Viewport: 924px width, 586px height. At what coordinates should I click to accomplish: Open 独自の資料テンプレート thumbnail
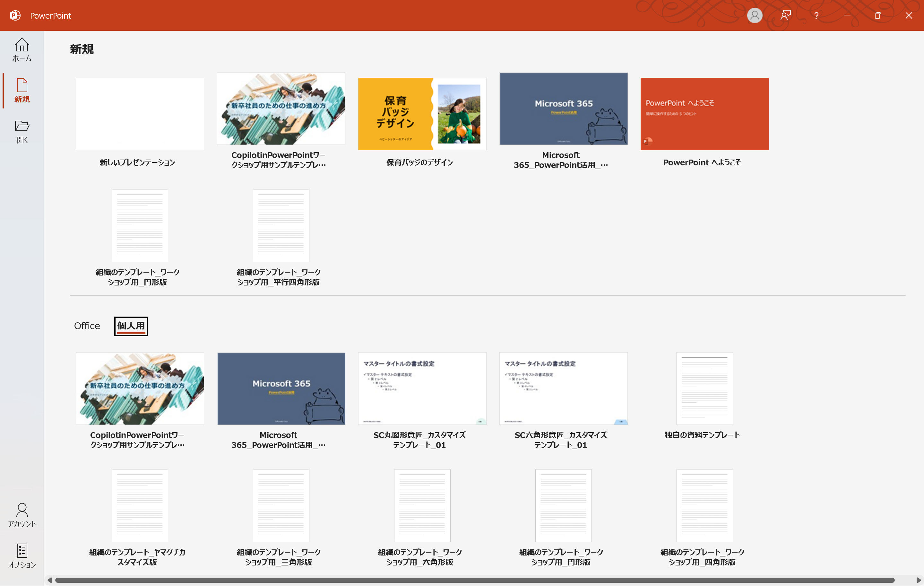[x=704, y=388]
